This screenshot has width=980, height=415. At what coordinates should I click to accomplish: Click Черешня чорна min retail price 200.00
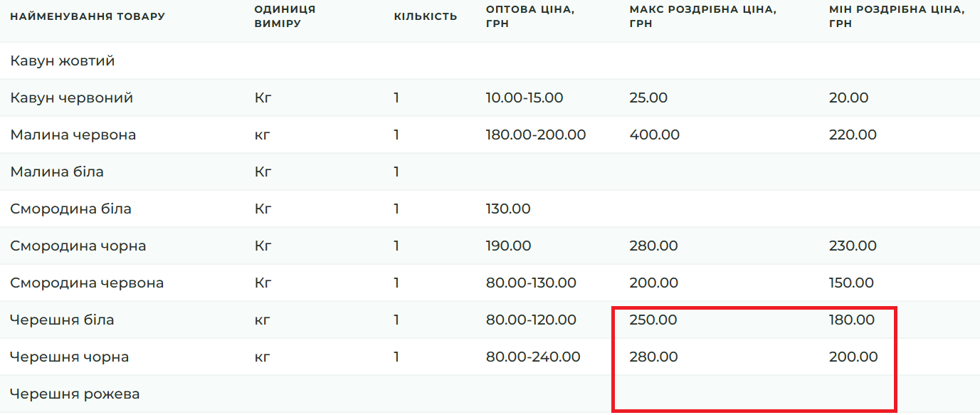pos(853,357)
